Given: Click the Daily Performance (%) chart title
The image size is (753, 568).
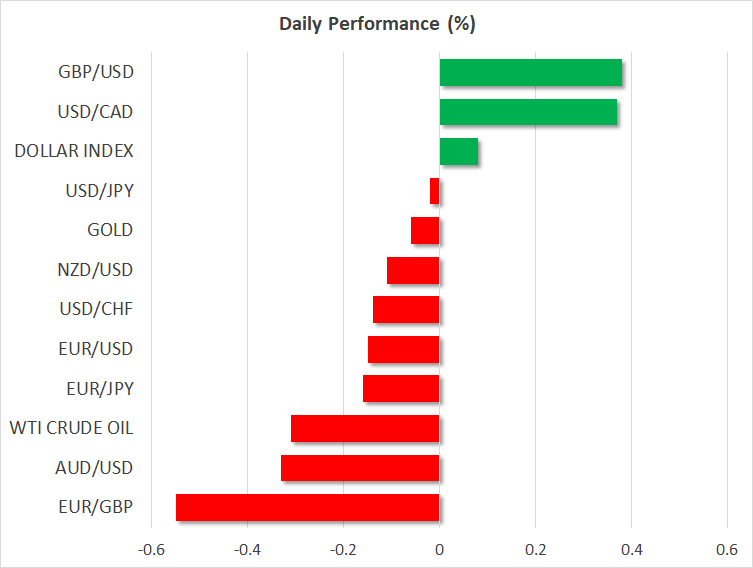Looking at the screenshot, I should 376,24.
